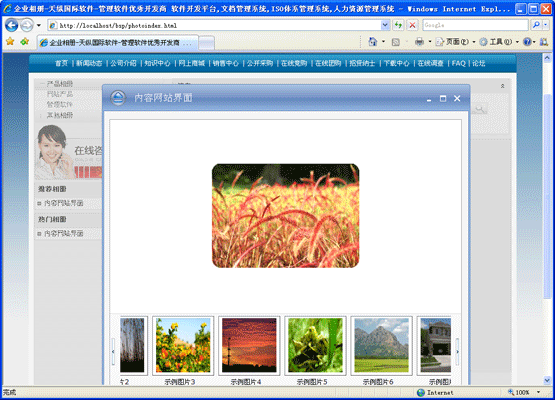Image resolution: width=555 pixels, height=400 pixels.
Task: Click the home page icon
Action: tap(373, 42)
